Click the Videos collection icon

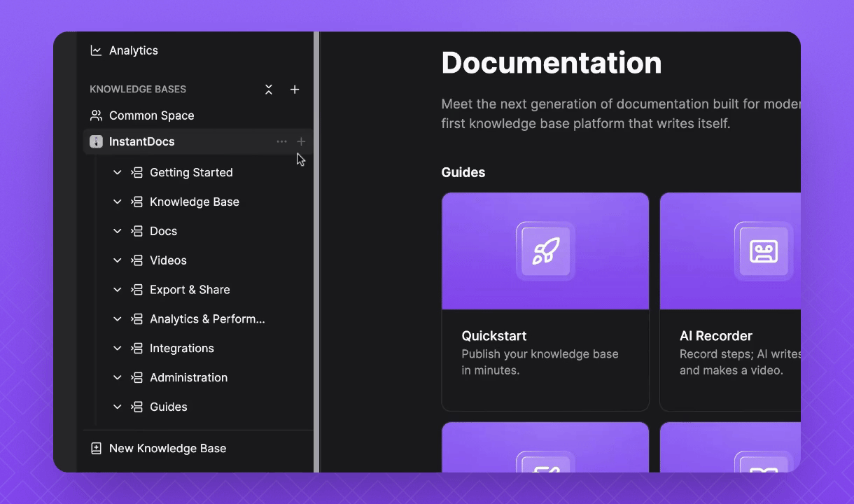[137, 260]
